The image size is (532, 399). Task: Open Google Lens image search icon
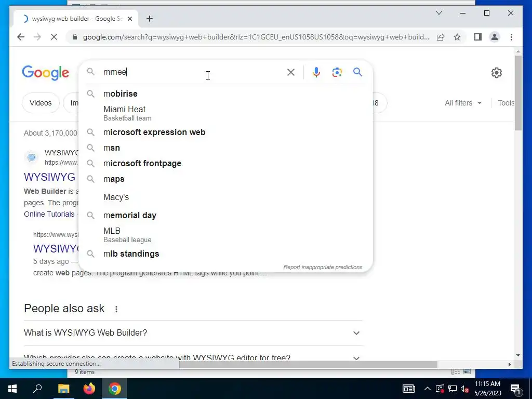tap(337, 72)
